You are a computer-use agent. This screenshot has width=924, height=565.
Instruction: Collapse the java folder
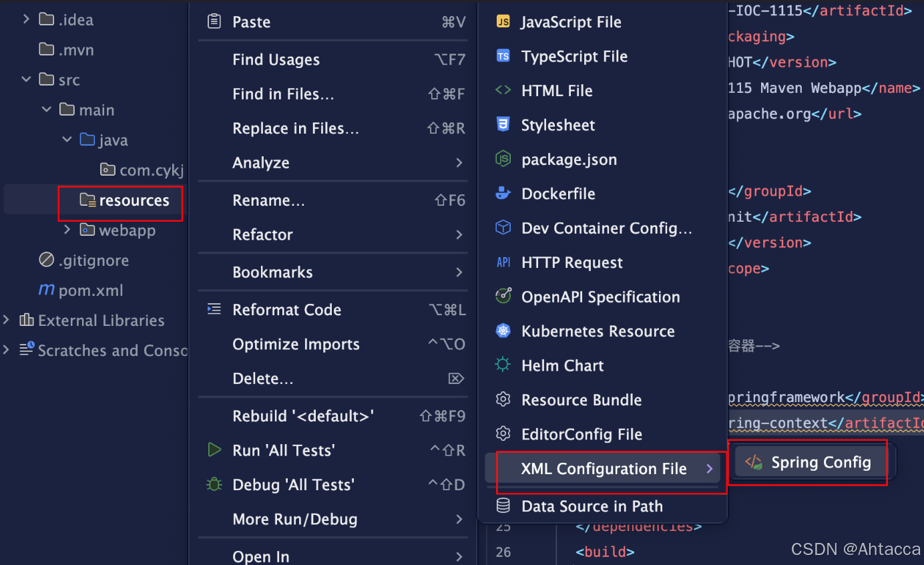66,140
